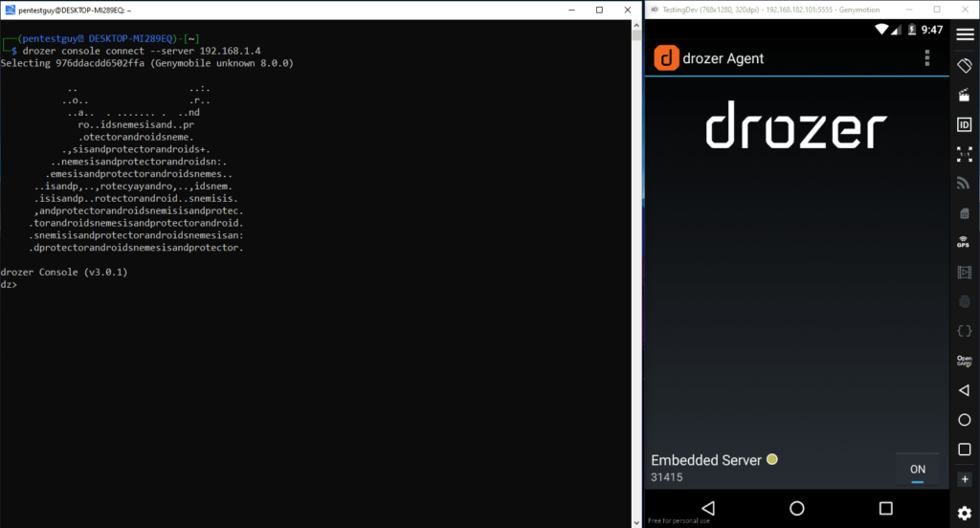Click the drozer logo text in agent

(795, 125)
